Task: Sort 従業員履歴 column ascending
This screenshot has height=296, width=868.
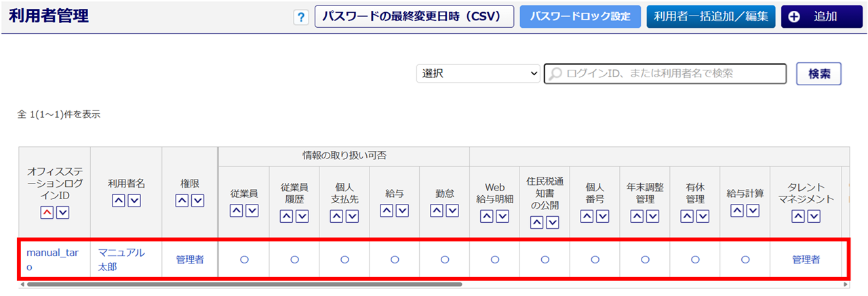Action: (x=286, y=217)
